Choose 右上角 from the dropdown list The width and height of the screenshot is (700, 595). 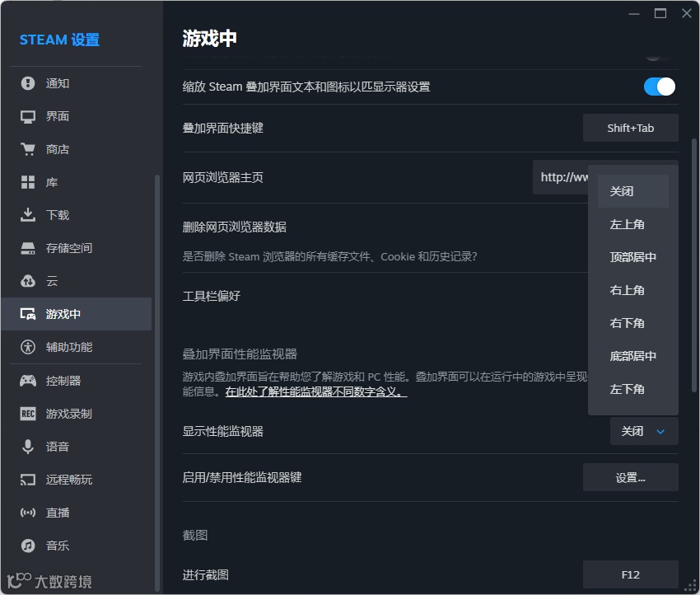coord(633,290)
